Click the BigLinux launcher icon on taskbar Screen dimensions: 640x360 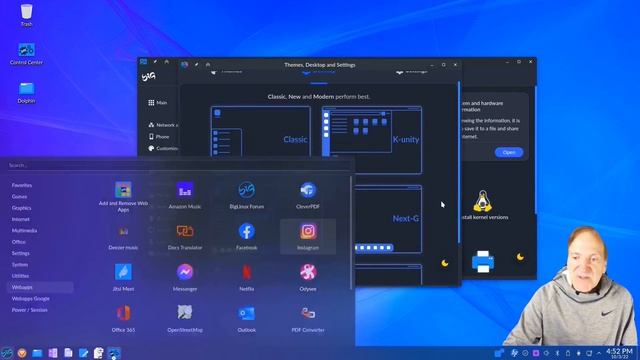coord(7,353)
